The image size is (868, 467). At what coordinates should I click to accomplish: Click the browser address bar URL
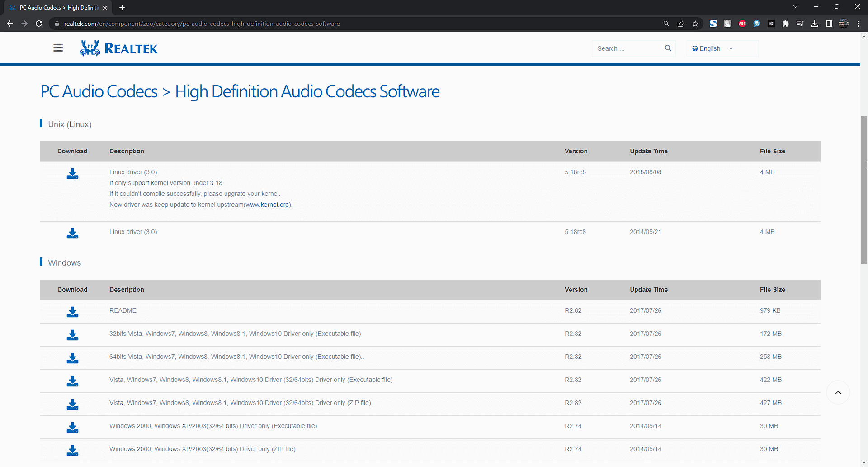(x=202, y=24)
